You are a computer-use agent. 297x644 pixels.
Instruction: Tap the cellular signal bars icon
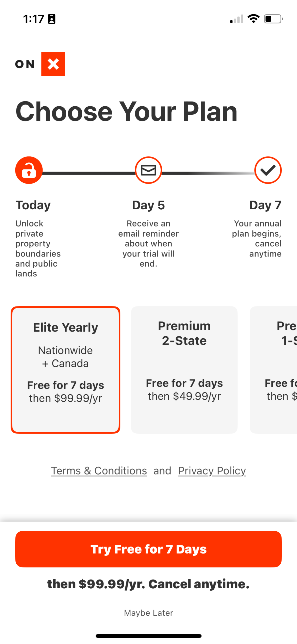(x=237, y=19)
